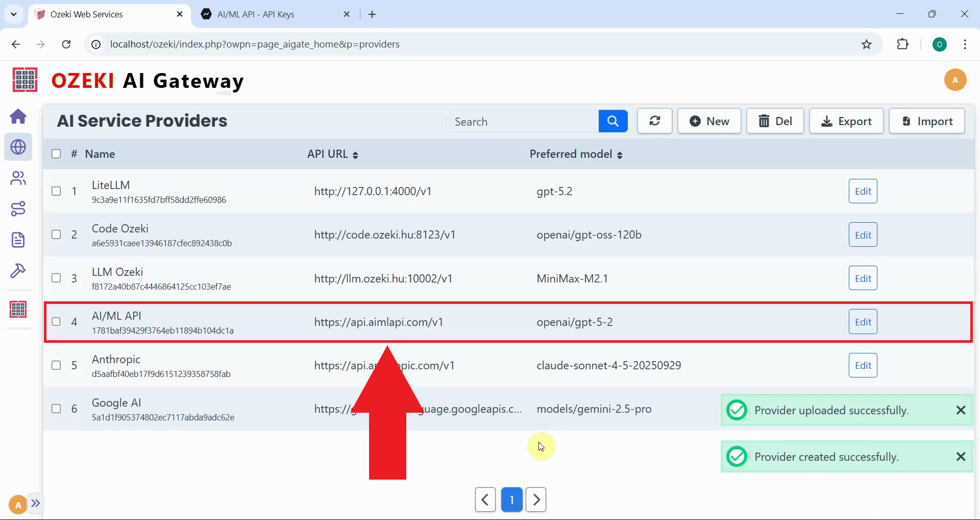Image resolution: width=980 pixels, height=520 pixels.
Task: Open the Home icon in the sidebar
Action: coord(18,116)
